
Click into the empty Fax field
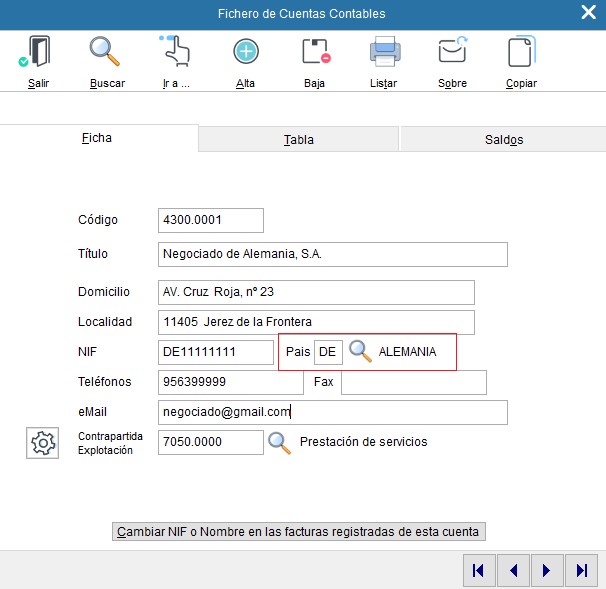pos(413,382)
